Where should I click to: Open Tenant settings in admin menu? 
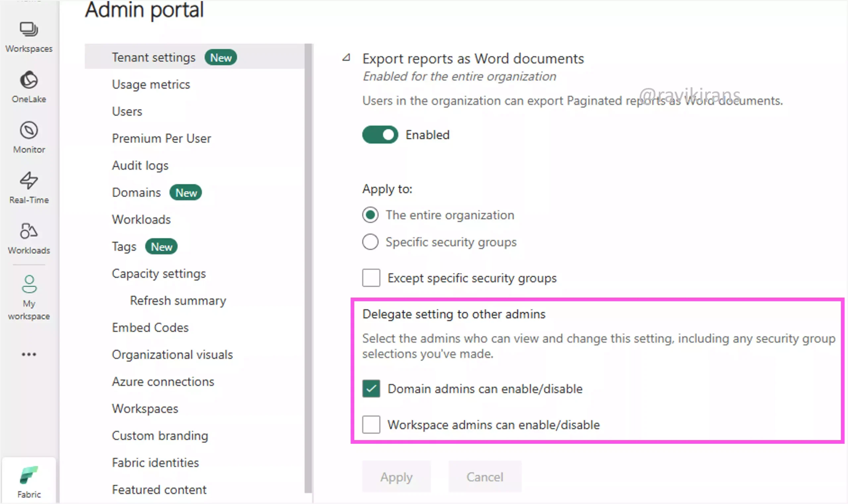coord(195,57)
